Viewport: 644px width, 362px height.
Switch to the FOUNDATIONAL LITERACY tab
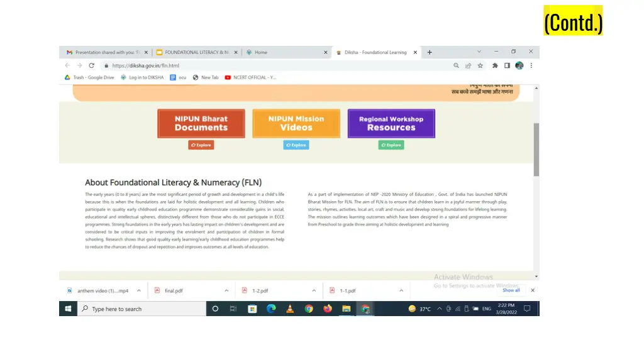197,53
